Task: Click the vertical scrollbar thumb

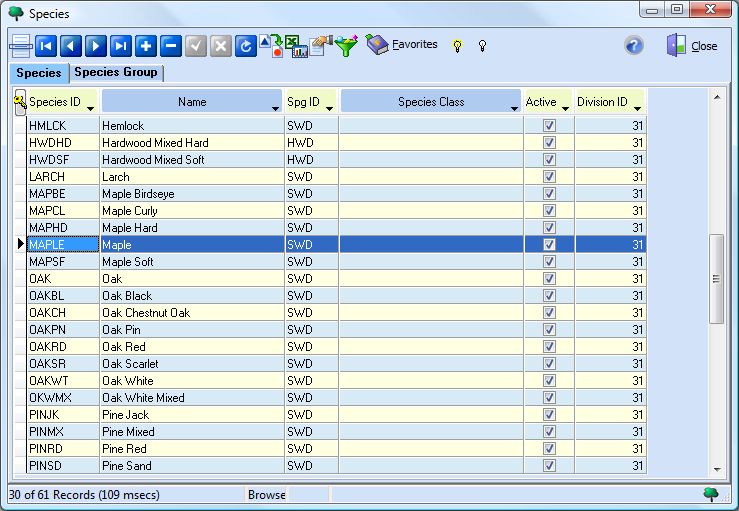Action: [x=716, y=279]
